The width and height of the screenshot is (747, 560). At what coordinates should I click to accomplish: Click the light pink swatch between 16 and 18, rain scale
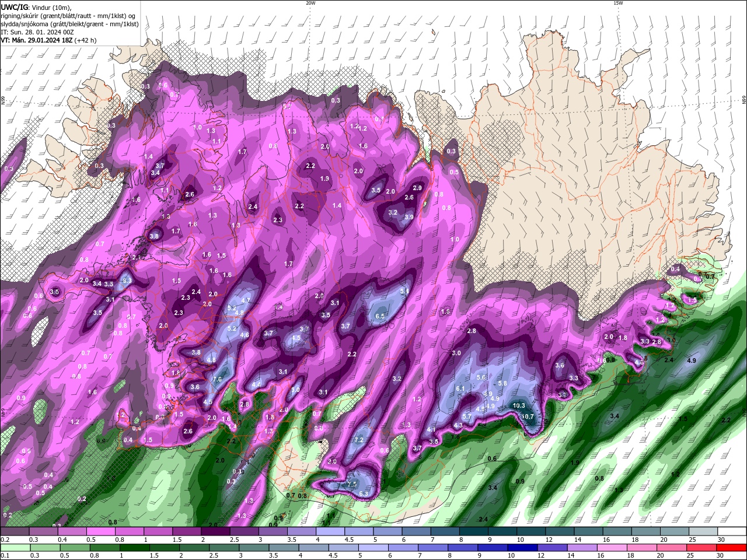[x=613, y=548]
